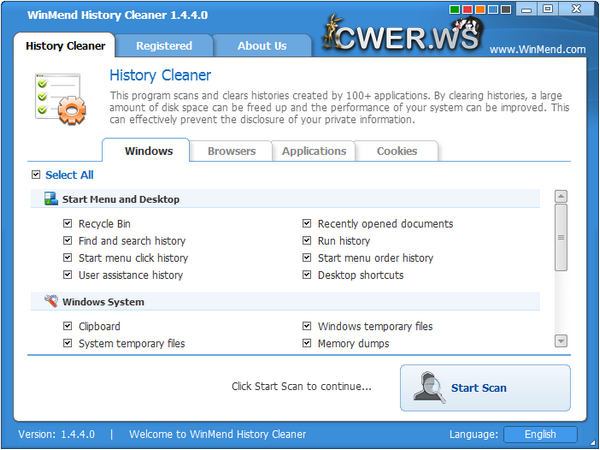Viewport: 600px width, 450px height.
Task: Uncheck the Recycle Bin checkbox
Action: tap(68, 224)
